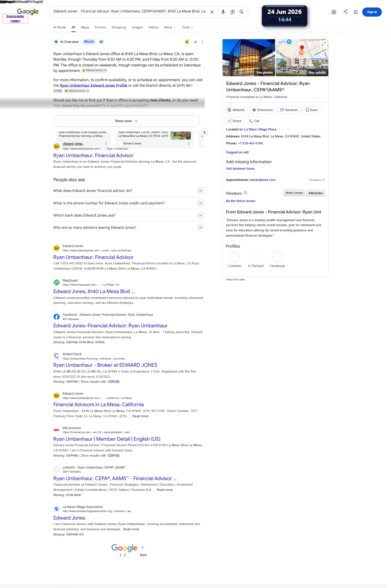Open the Maps results tab
The width and height of the screenshot is (391, 588).
pyautogui.click(x=85, y=28)
